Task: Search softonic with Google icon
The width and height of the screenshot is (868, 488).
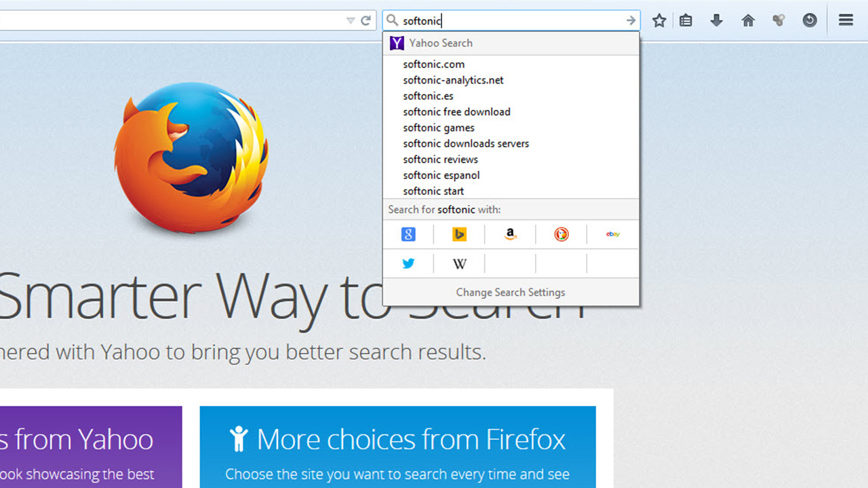Action: pos(408,234)
